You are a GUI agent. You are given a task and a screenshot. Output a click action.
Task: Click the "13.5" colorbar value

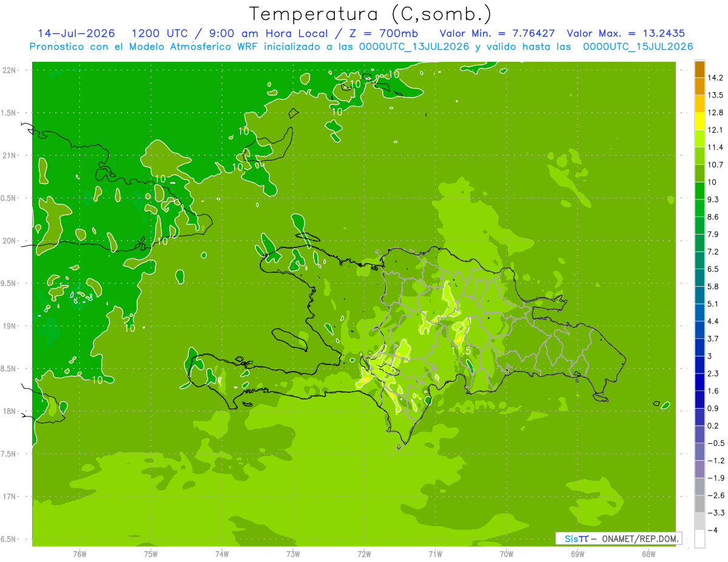pyautogui.click(x=715, y=95)
